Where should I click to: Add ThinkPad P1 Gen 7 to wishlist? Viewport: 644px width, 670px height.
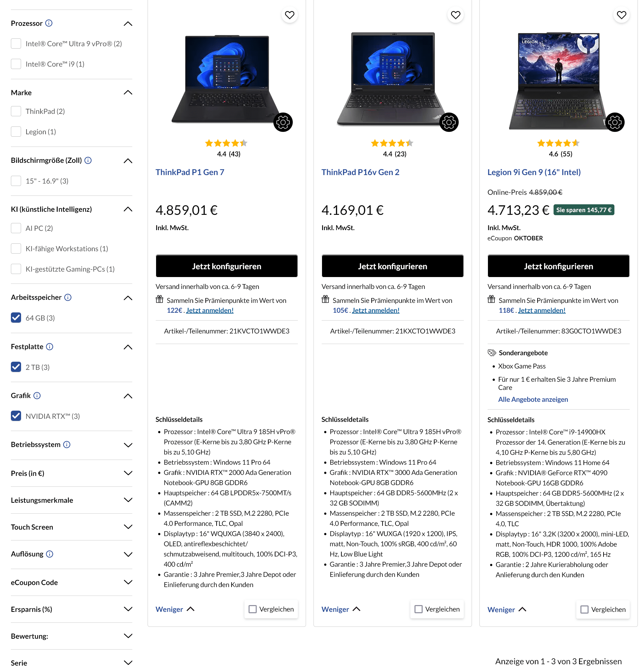pos(289,15)
